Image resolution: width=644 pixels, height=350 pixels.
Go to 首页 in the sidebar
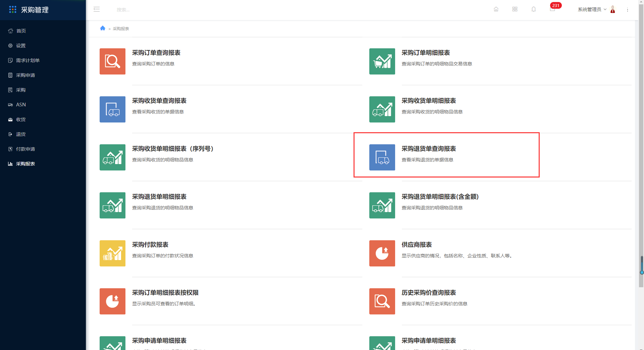[43, 31]
